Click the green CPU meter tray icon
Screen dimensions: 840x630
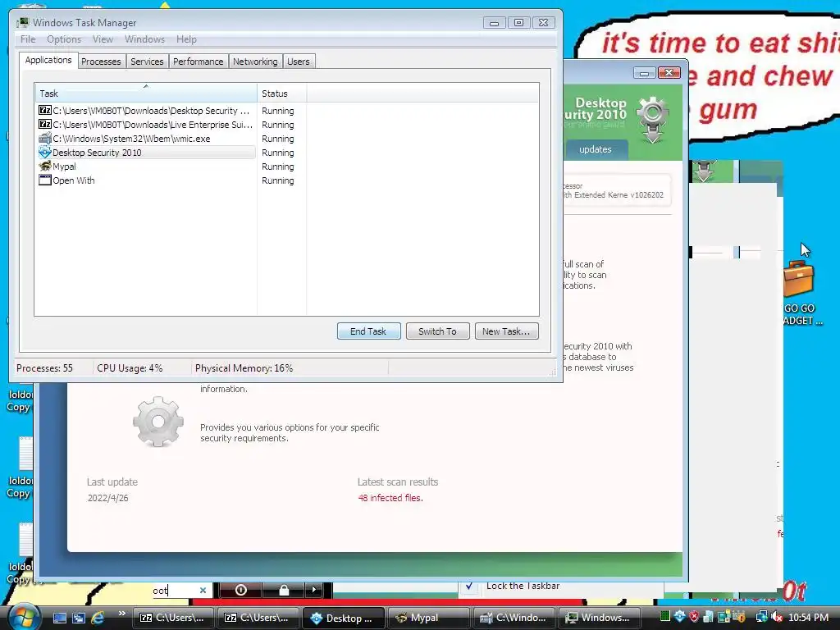664,617
